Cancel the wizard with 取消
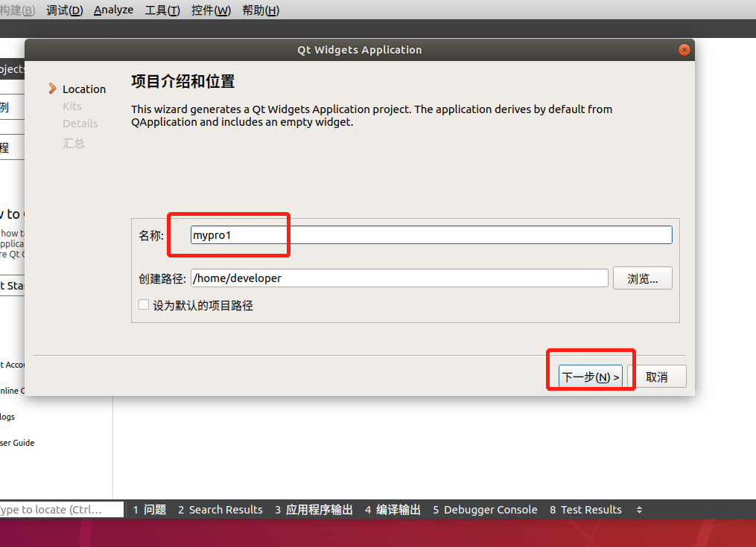 tap(656, 377)
